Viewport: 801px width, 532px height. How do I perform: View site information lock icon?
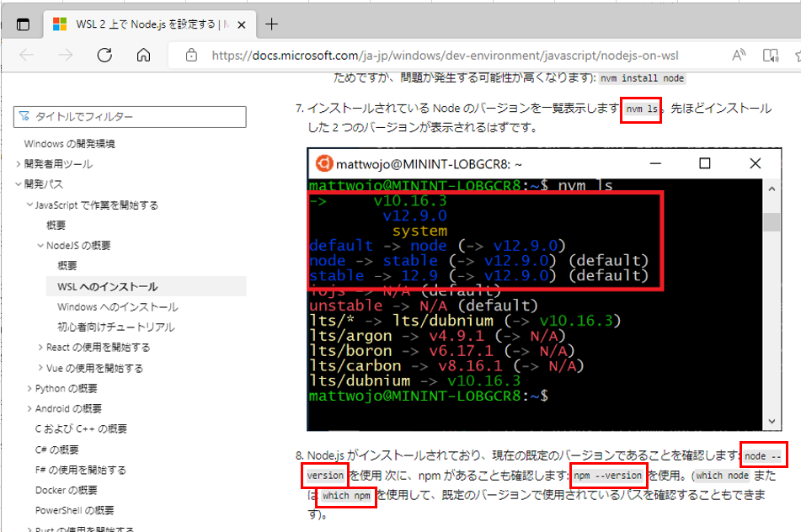[191, 56]
